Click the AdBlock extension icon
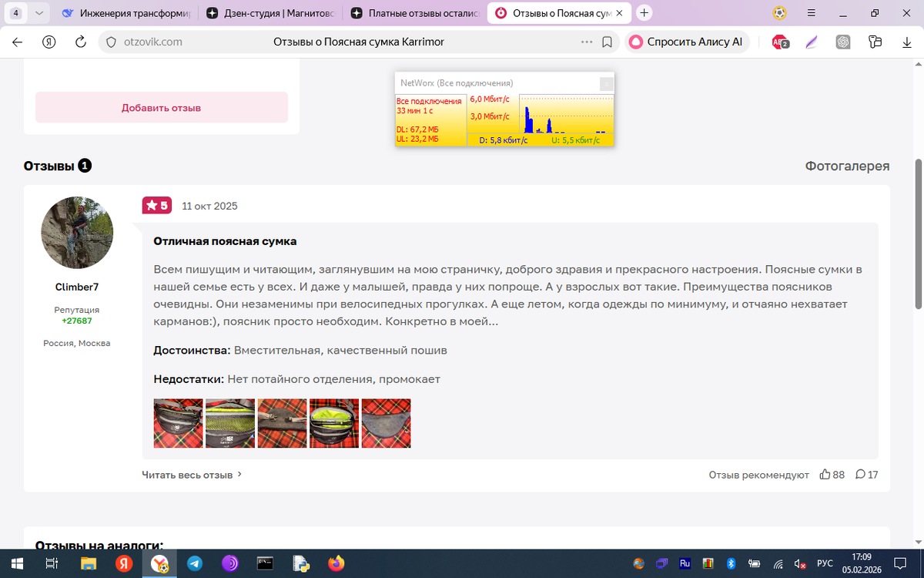This screenshot has width=924, height=578. 780,42
